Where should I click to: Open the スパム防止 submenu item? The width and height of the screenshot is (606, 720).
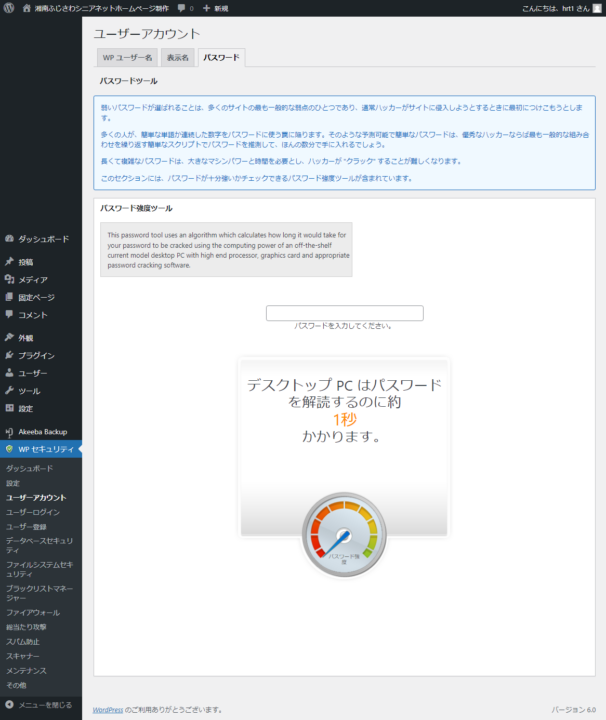23,641
